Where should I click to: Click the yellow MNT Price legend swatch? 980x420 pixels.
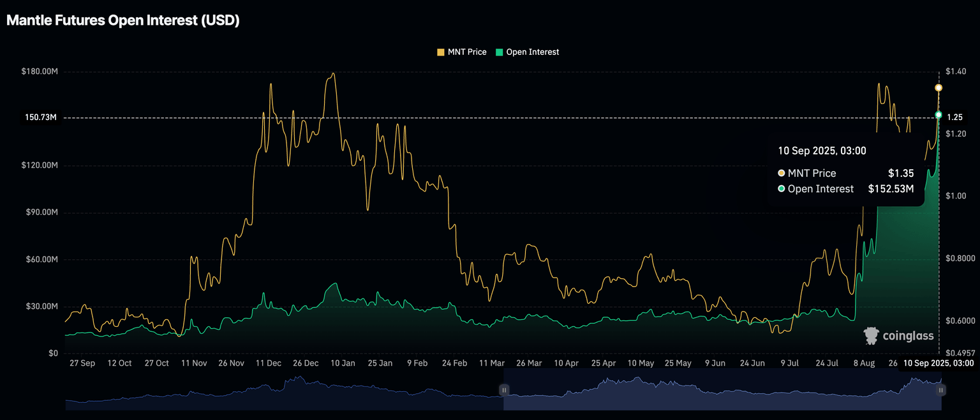[x=440, y=52]
